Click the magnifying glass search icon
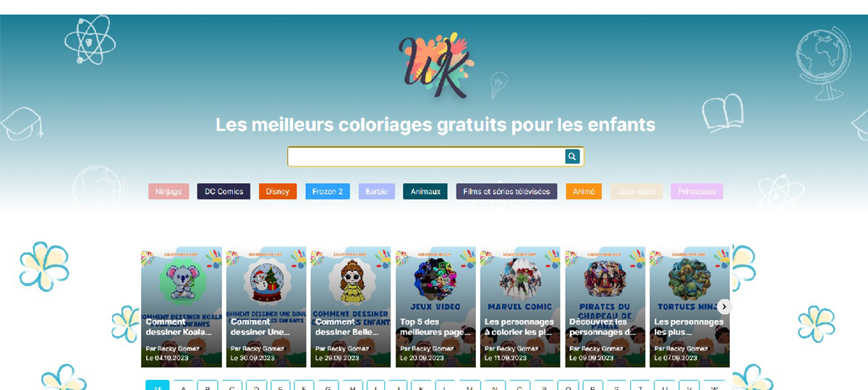Image resolution: width=868 pixels, height=390 pixels. (572, 156)
